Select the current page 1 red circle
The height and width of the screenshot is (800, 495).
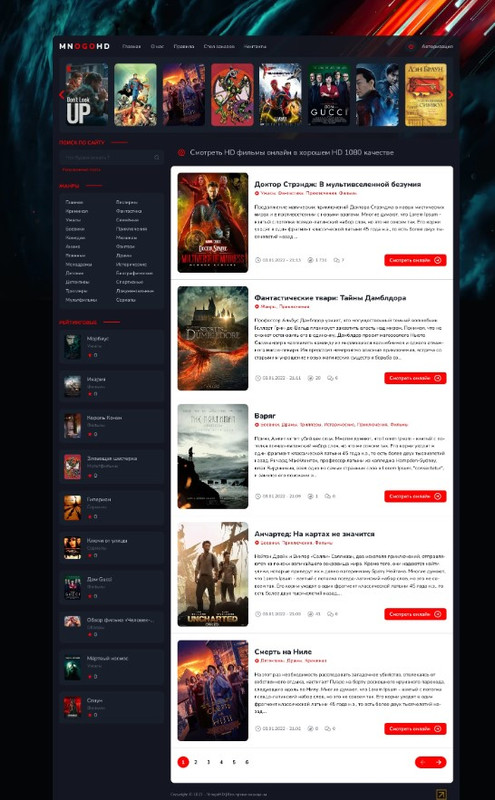click(183, 762)
